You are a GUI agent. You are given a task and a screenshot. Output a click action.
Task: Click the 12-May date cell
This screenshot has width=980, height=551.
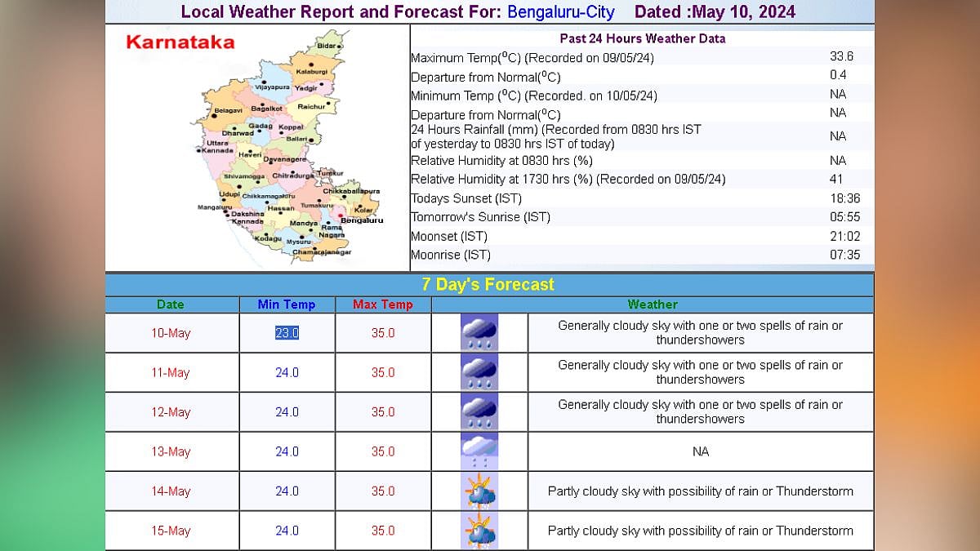(x=171, y=412)
